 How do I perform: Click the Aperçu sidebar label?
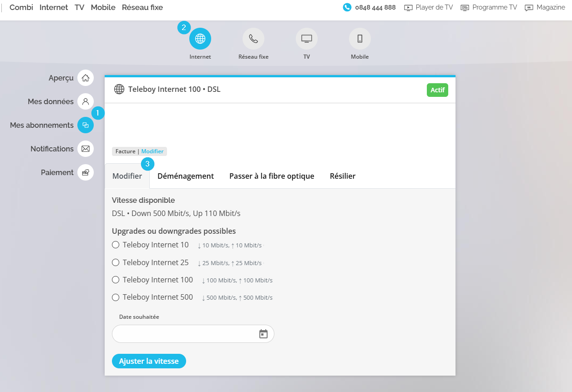[61, 78]
